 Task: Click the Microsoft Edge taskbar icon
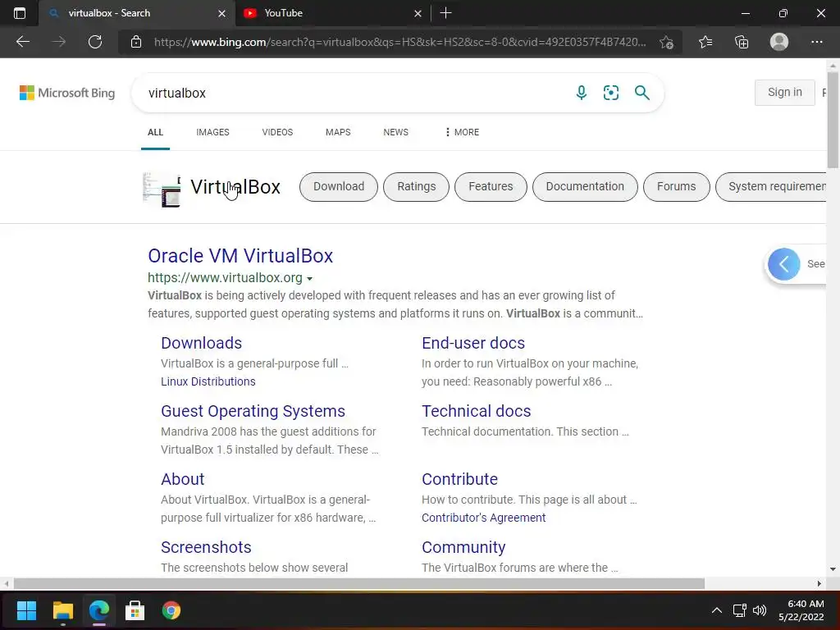coord(99,610)
